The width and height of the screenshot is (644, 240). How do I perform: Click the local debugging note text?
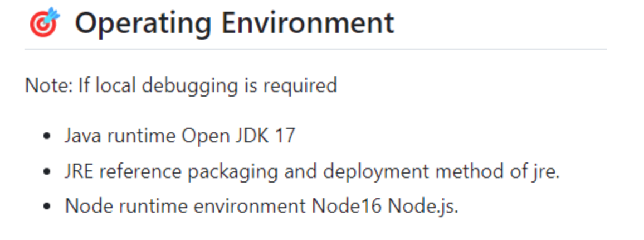coord(181,85)
